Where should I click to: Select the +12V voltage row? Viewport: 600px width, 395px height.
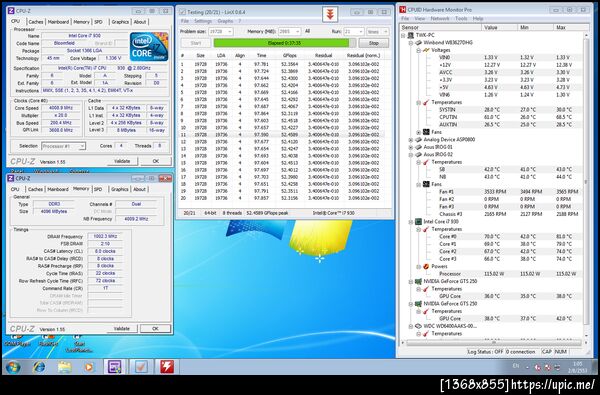[x=510, y=65]
